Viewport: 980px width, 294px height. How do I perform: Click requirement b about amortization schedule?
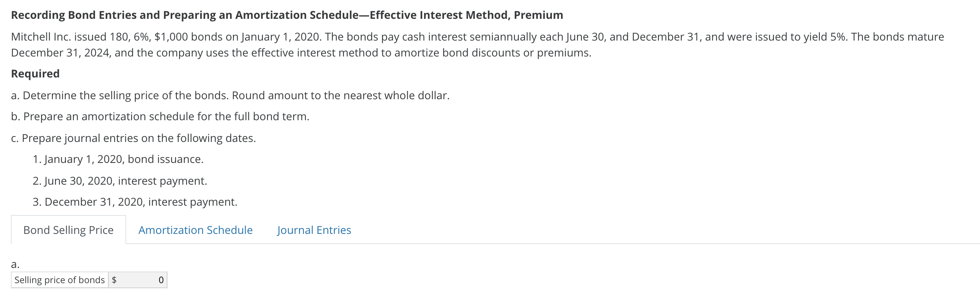(x=160, y=117)
